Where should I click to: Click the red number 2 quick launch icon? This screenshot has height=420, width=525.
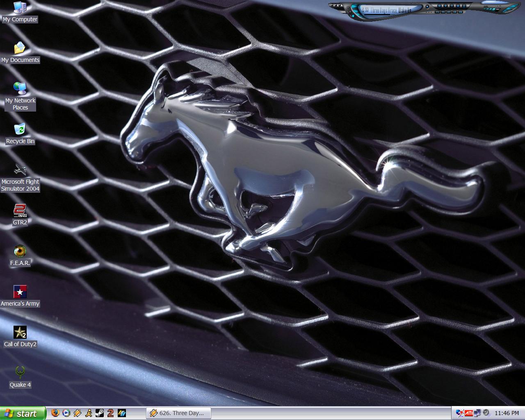point(110,413)
